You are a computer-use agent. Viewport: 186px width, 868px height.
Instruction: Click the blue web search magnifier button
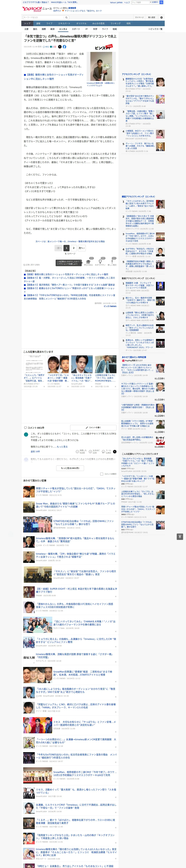[161, 2]
